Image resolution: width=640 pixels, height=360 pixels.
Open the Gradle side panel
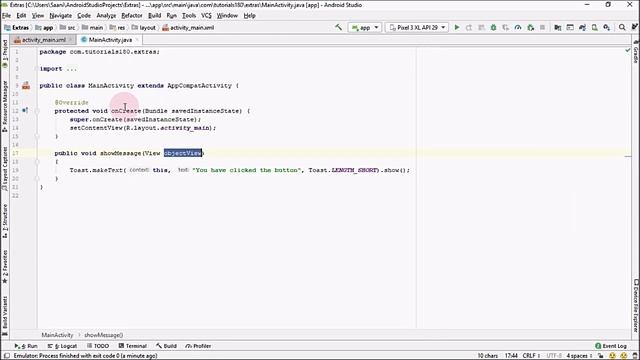point(636,52)
